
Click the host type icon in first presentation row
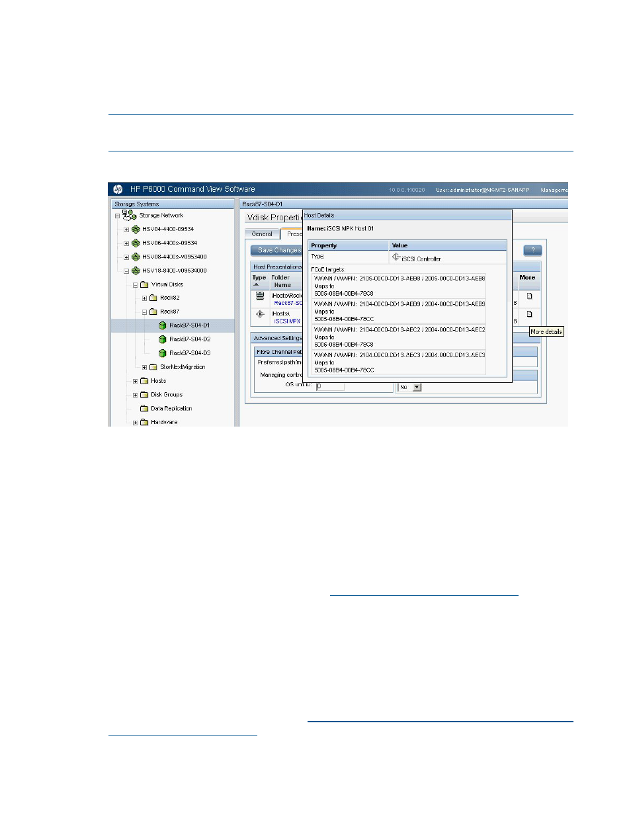click(260, 296)
